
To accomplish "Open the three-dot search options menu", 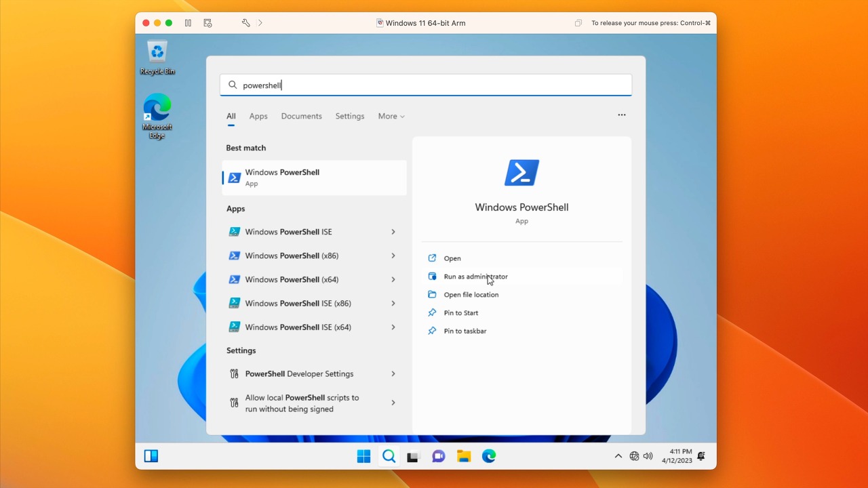I will coord(622,115).
